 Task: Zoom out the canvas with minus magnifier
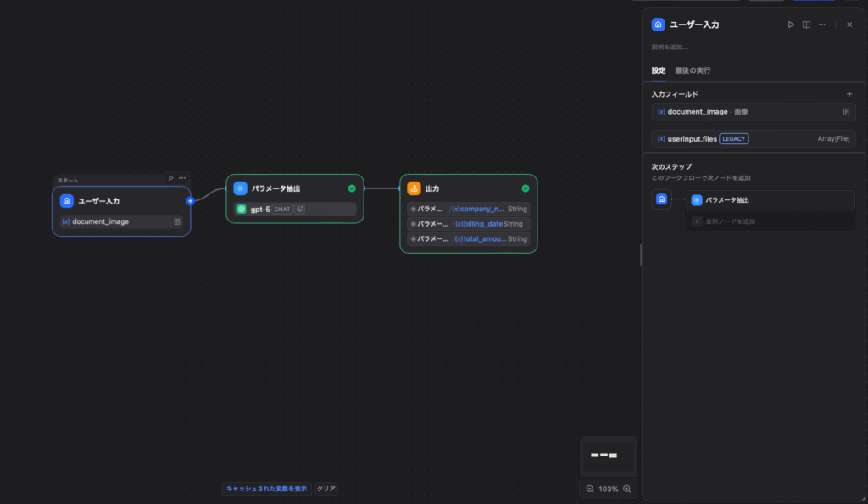(590, 489)
